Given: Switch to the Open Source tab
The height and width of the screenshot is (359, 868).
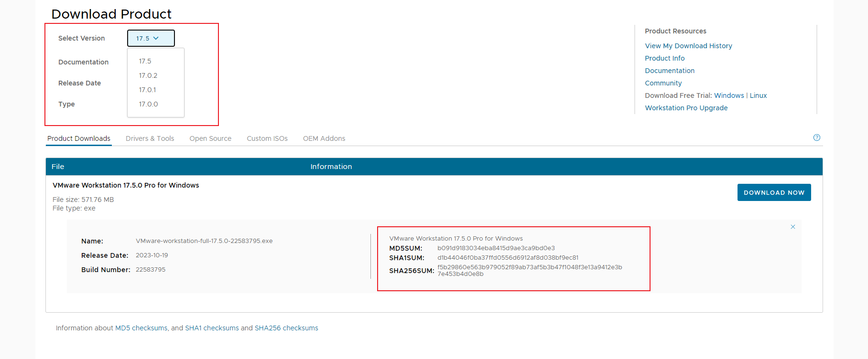Looking at the screenshot, I should [x=210, y=138].
